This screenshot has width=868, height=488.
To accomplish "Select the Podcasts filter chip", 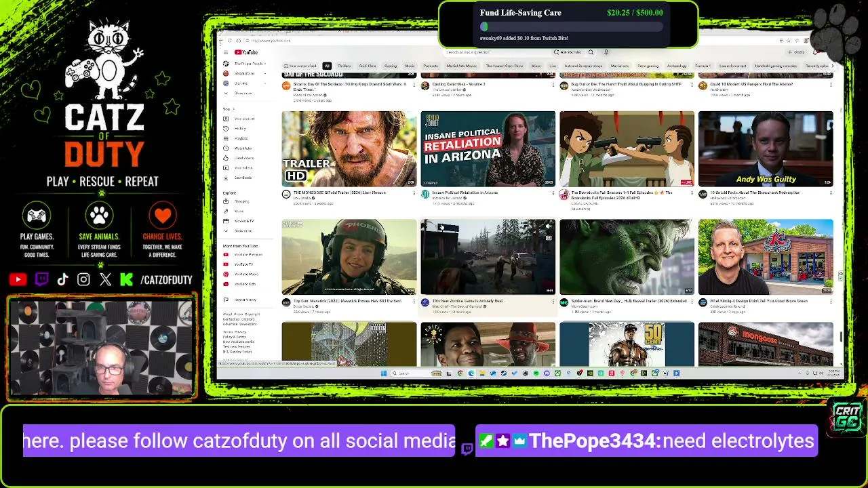I will tap(430, 66).
